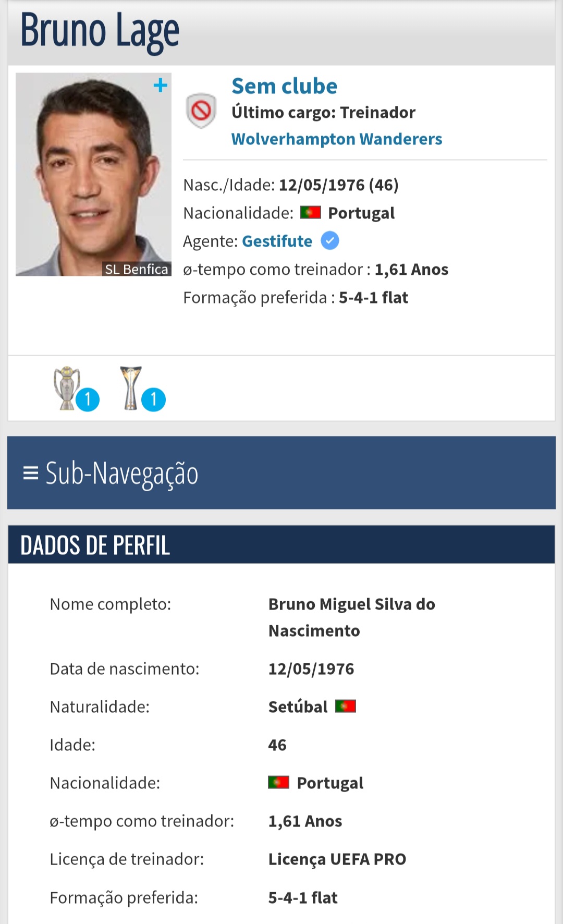
Task: Click the blue count badge on second trophy
Action: [153, 400]
